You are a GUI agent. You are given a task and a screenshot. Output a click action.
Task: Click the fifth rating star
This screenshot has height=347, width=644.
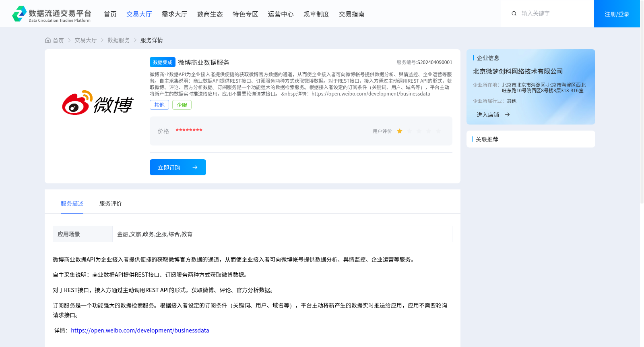click(438, 131)
